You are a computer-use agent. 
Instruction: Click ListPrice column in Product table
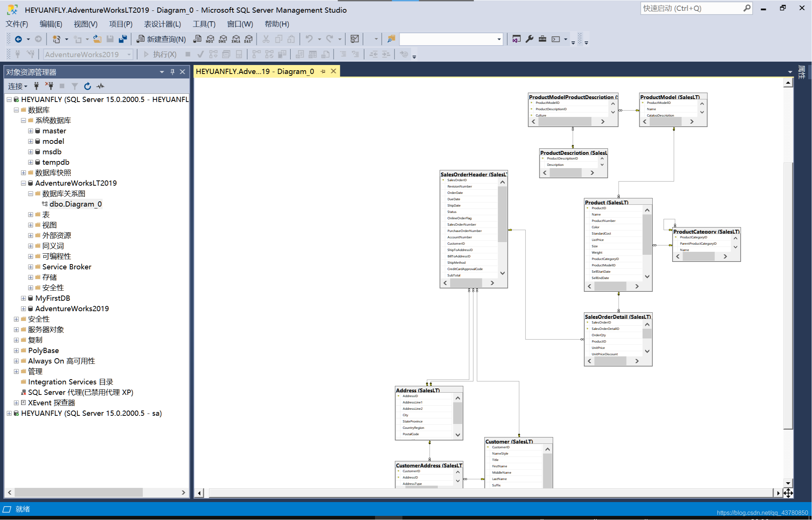597,240
